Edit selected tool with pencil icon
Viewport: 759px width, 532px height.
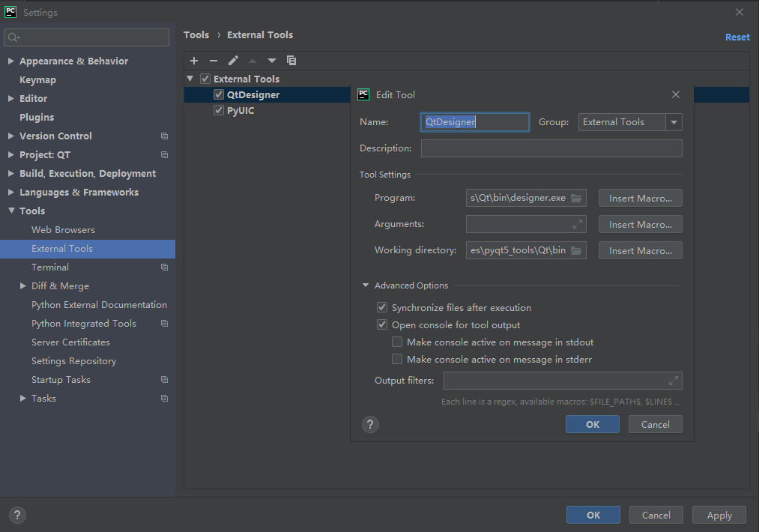coord(233,61)
